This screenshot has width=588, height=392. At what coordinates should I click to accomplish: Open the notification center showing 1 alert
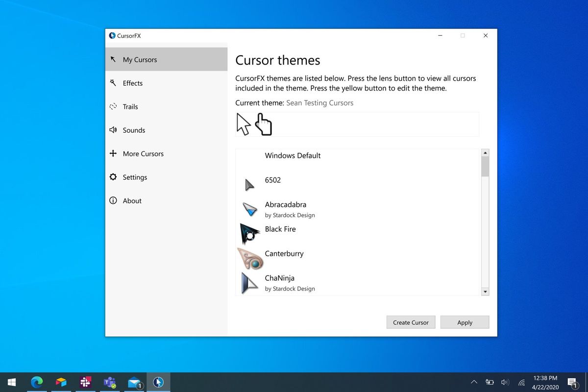pos(572,382)
